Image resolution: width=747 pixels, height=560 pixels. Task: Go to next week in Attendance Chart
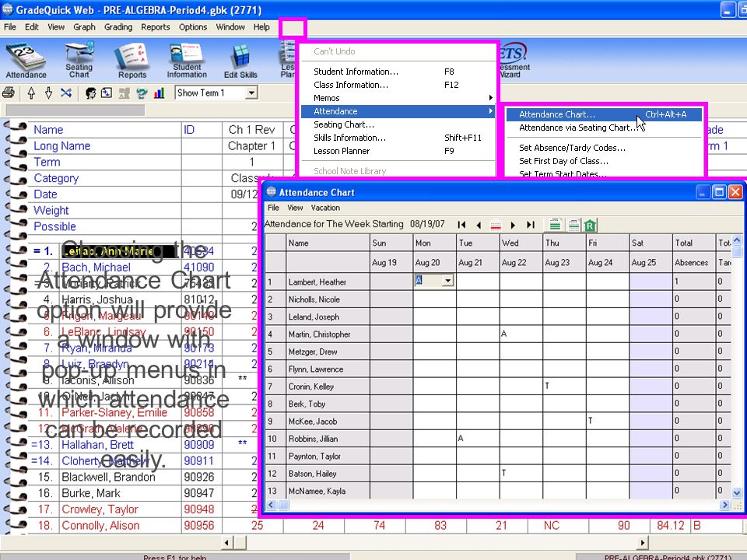(x=513, y=225)
